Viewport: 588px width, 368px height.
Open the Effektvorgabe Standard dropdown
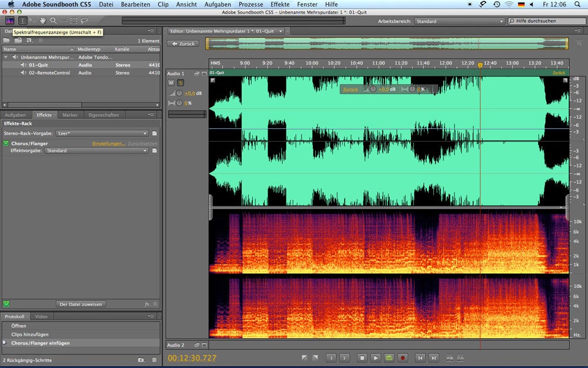96,150
